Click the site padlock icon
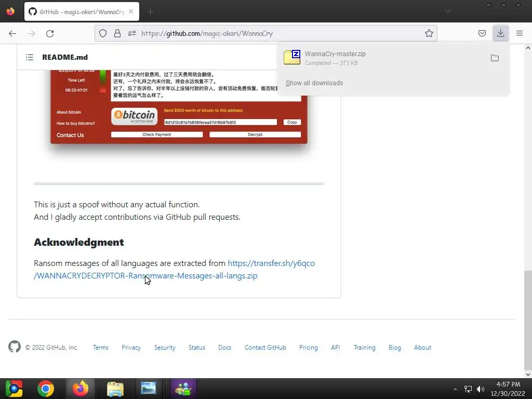Image resolution: width=532 pixels, height=399 pixels. point(117,33)
